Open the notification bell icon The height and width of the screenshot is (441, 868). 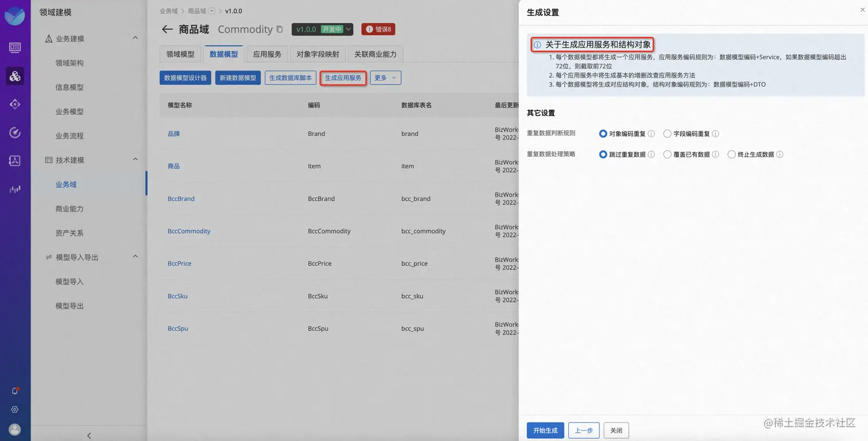click(x=15, y=390)
